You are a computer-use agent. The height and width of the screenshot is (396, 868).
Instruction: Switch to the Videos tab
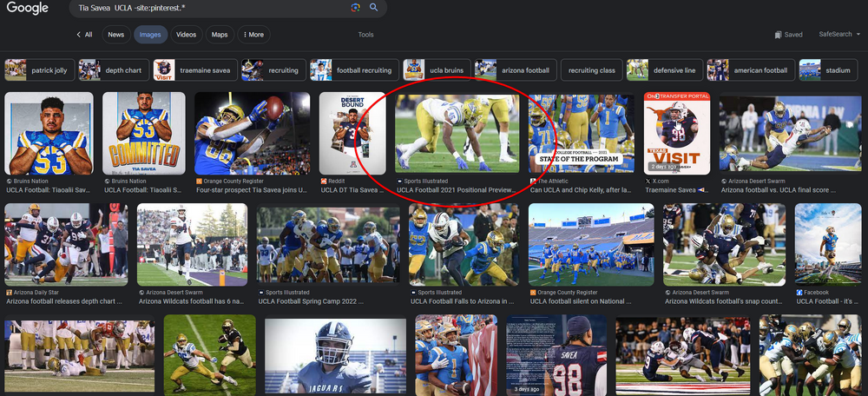(186, 35)
